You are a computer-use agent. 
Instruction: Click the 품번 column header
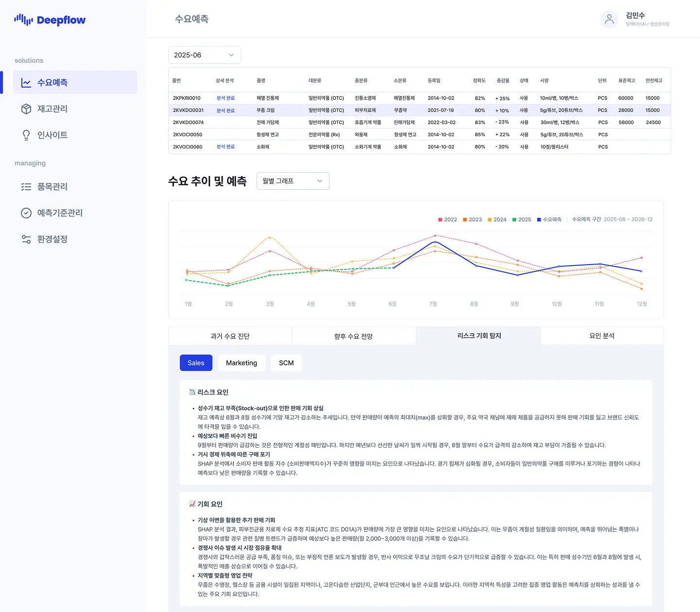(176, 81)
